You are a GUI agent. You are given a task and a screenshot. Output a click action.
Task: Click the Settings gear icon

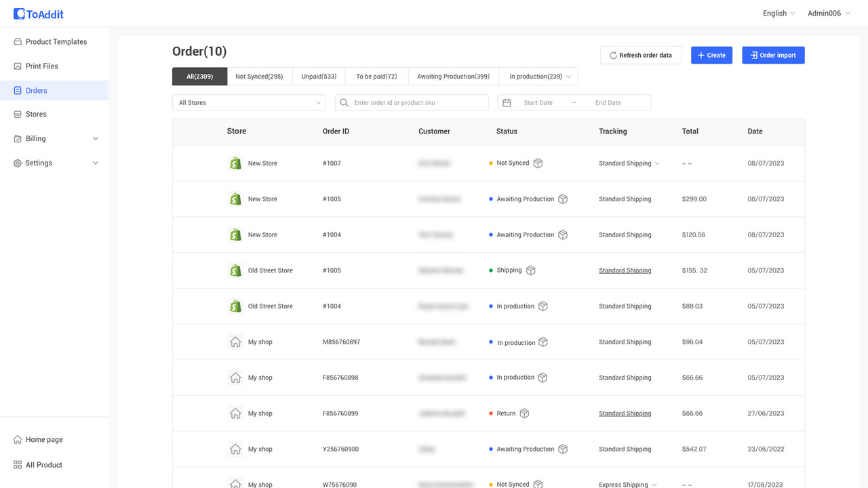pos(18,163)
